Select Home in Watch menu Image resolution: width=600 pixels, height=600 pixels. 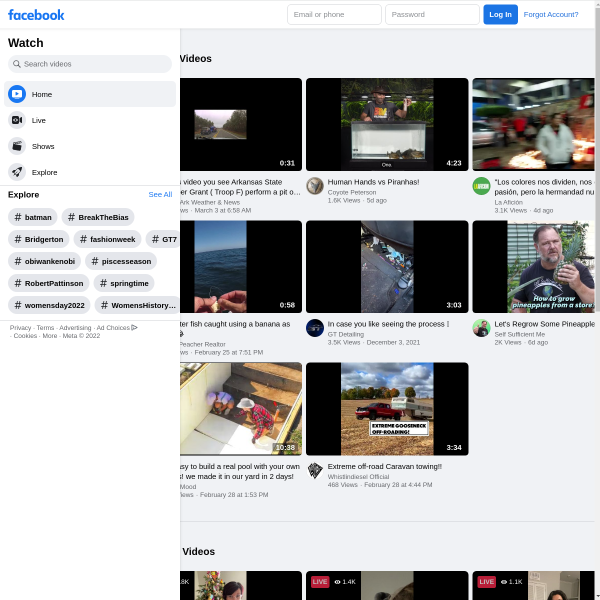[90, 94]
